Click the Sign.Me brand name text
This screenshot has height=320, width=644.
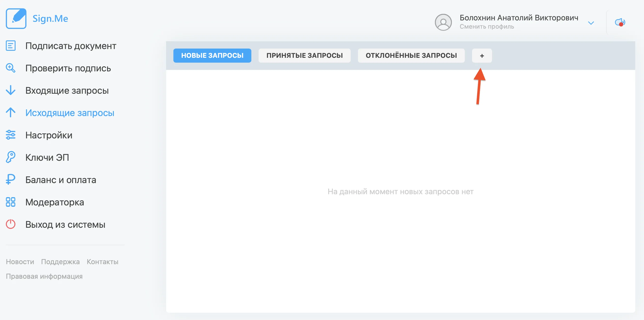click(x=50, y=18)
